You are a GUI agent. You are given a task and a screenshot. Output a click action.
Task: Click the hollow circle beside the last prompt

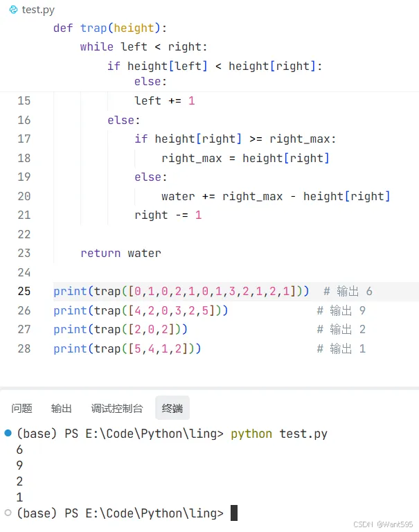(8, 513)
